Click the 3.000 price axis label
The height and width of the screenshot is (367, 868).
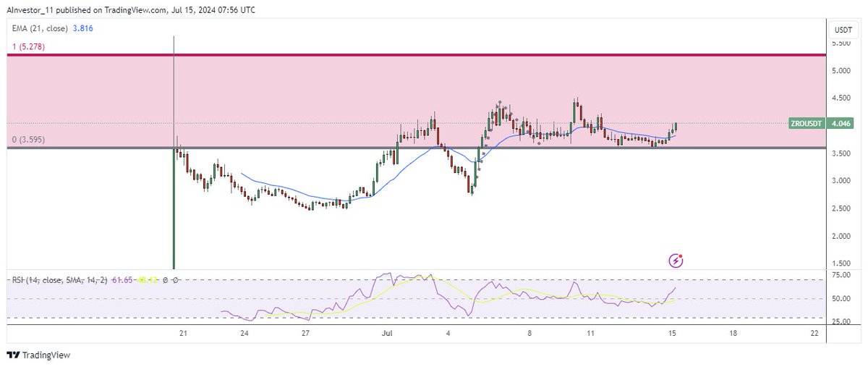[841, 181]
